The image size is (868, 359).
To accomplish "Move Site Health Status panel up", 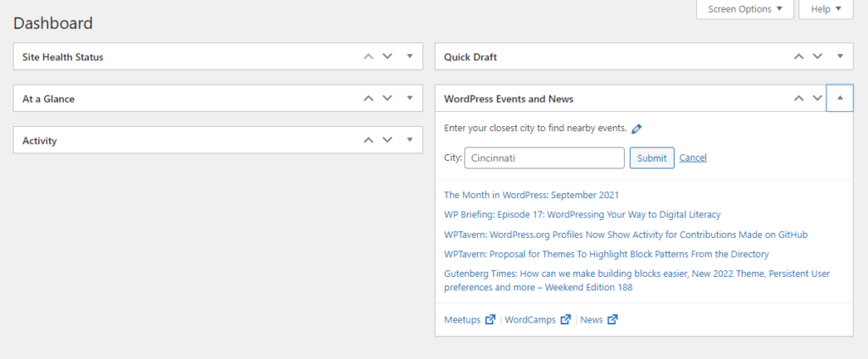I will point(368,57).
